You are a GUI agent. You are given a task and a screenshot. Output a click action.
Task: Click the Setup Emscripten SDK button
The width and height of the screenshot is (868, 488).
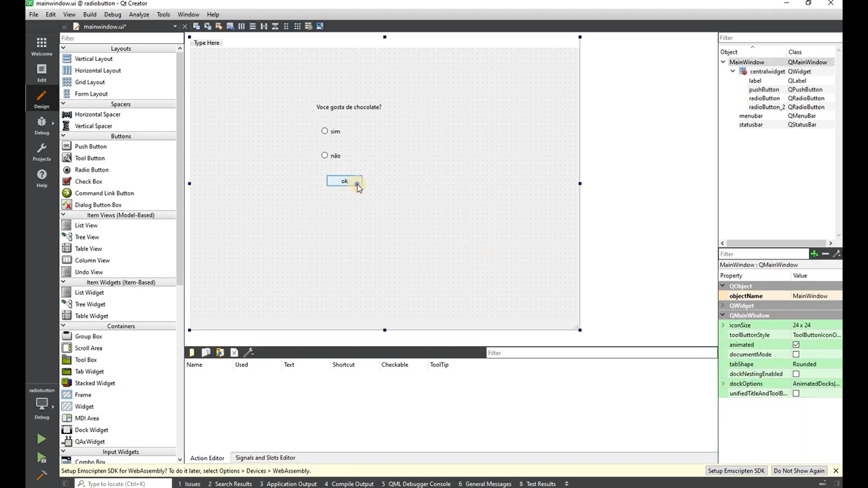point(736,471)
